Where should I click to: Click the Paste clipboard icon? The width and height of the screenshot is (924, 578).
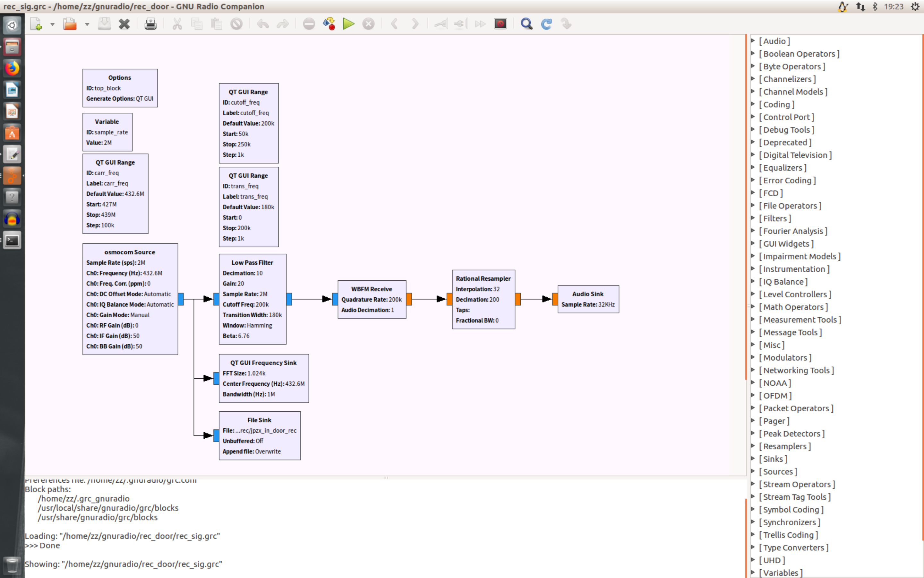pyautogui.click(x=217, y=24)
